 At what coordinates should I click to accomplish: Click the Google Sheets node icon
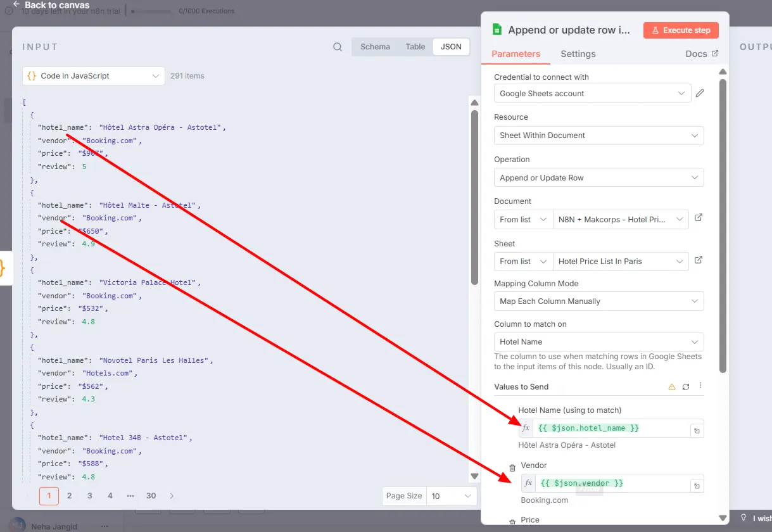pos(497,30)
